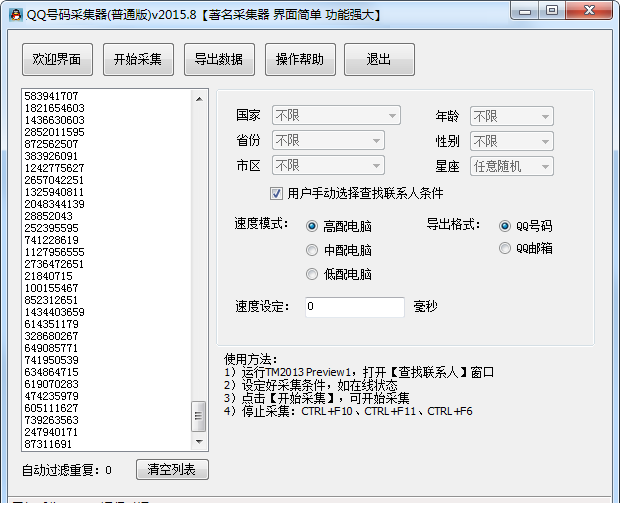This screenshot has height=526, width=620.
Task: Select number 852312651 in list
Action: (51, 300)
